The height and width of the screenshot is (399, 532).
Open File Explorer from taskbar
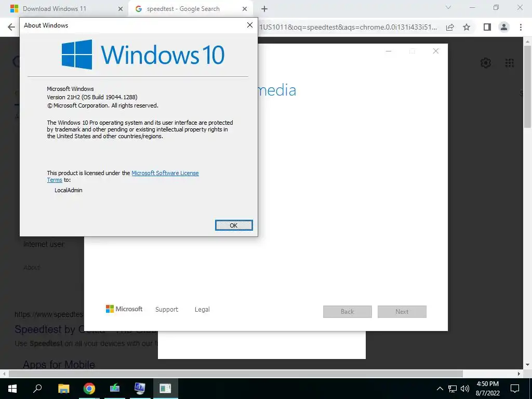tap(63, 389)
